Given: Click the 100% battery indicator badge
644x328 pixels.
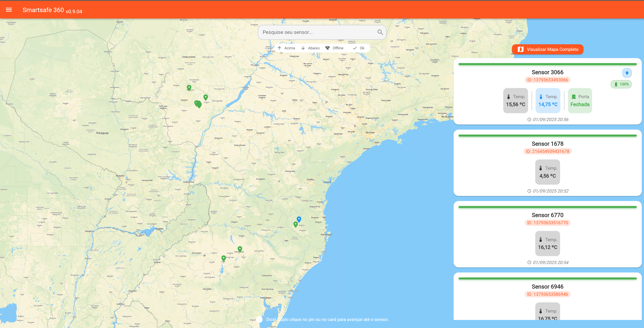Looking at the screenshot, I should (x=621, y=84).
